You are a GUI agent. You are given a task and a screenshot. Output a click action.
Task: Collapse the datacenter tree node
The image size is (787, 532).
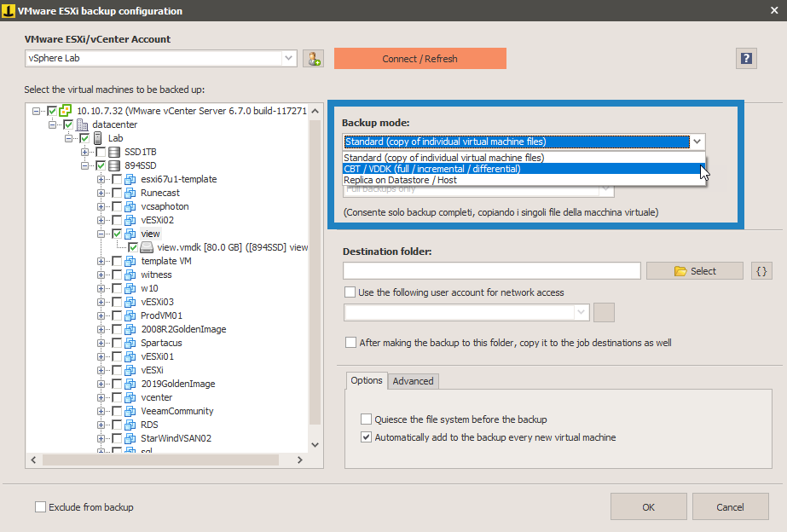(x=52, y=124)
